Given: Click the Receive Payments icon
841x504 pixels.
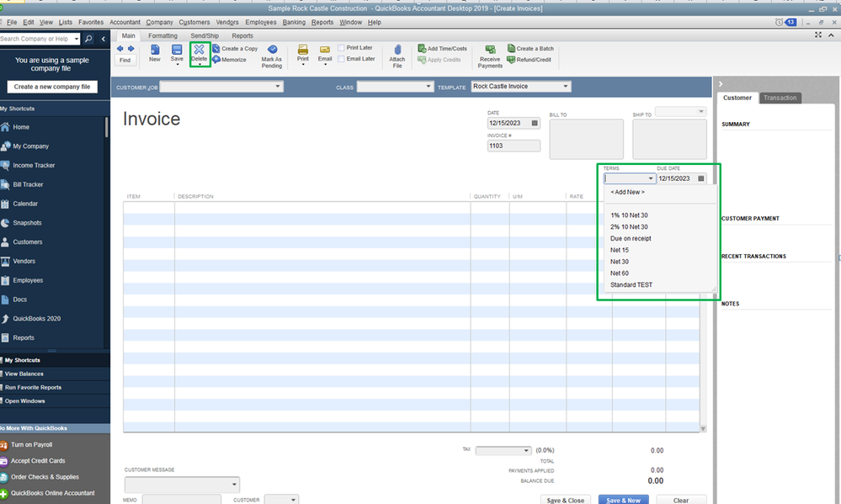Looking at the screenshot, I should click(490, 50).
